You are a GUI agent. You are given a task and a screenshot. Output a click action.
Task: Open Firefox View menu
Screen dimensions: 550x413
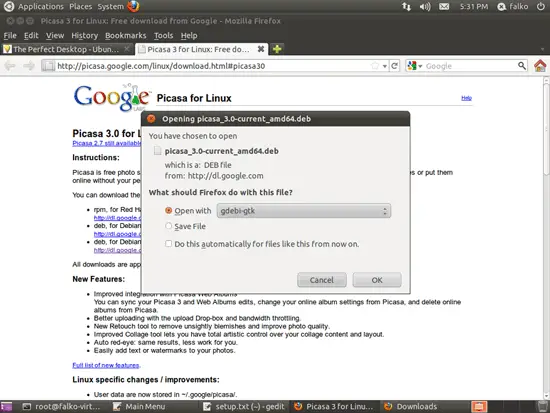tap(55, 35)
